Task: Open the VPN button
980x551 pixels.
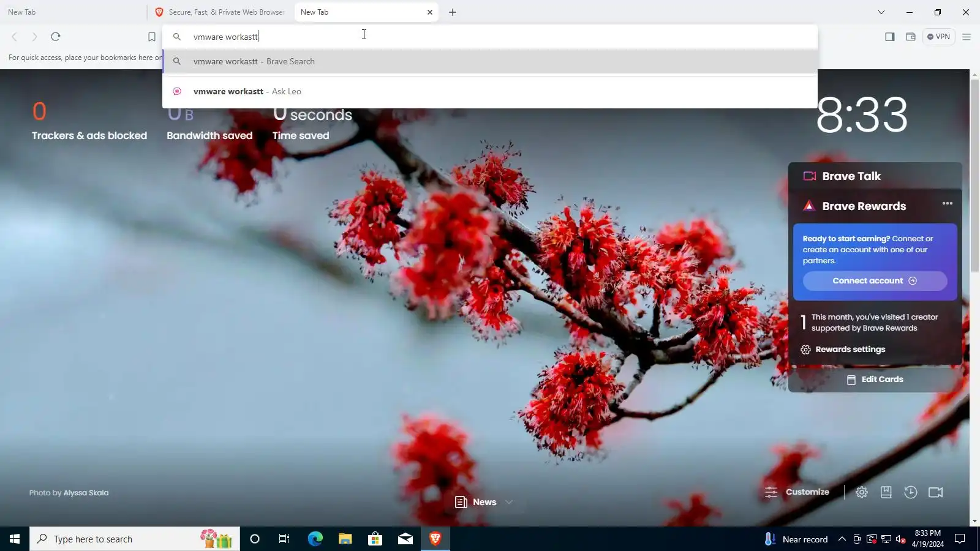Action: pos(939,37)
